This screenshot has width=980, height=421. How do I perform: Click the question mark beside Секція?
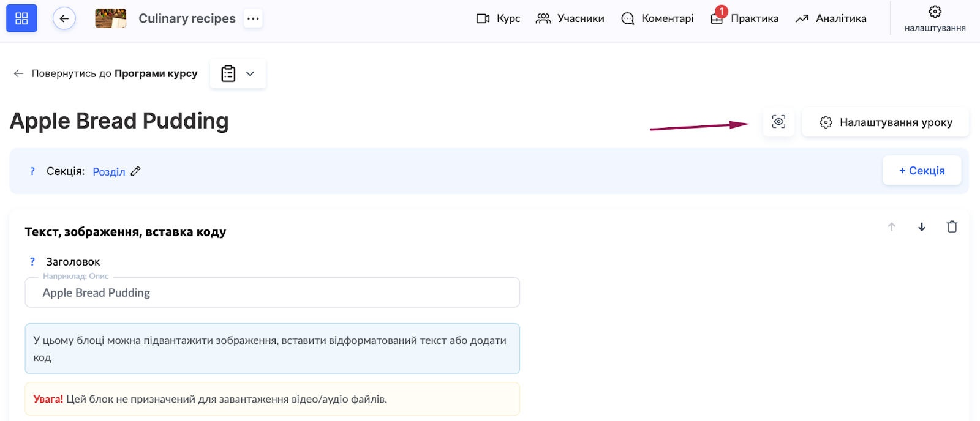(x=32, y=171)
